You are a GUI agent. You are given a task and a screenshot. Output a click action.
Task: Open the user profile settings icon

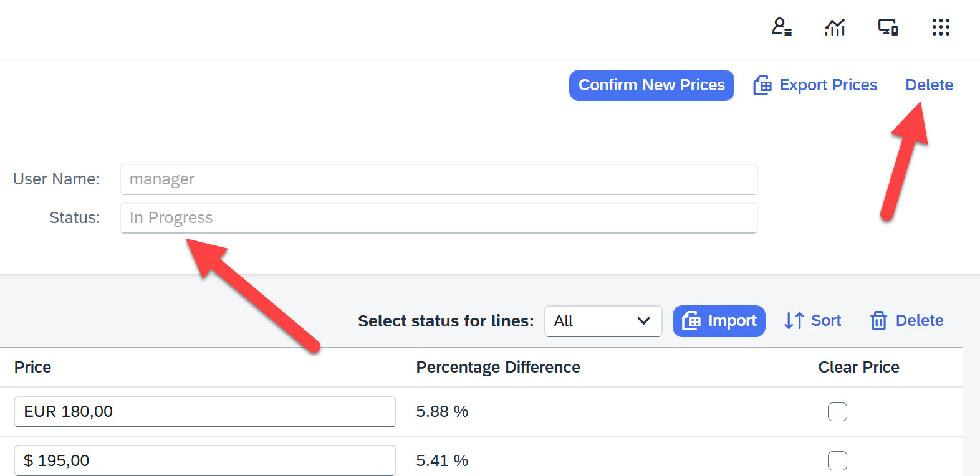(x=781, y=27)
